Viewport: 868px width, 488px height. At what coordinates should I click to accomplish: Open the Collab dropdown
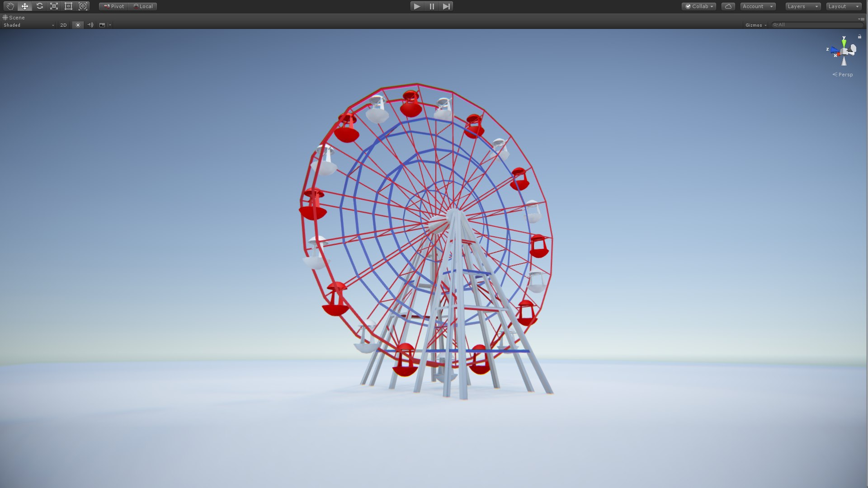coord(699,6)
